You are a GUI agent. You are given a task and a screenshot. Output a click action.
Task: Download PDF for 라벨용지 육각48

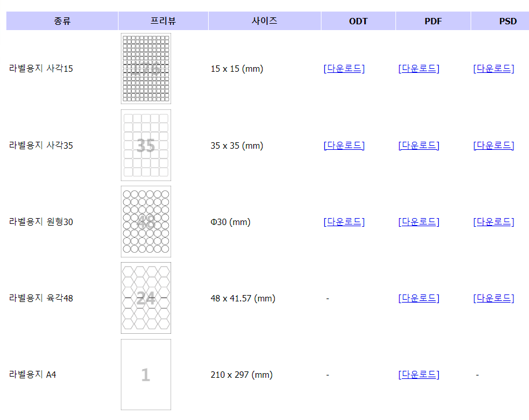419,298
